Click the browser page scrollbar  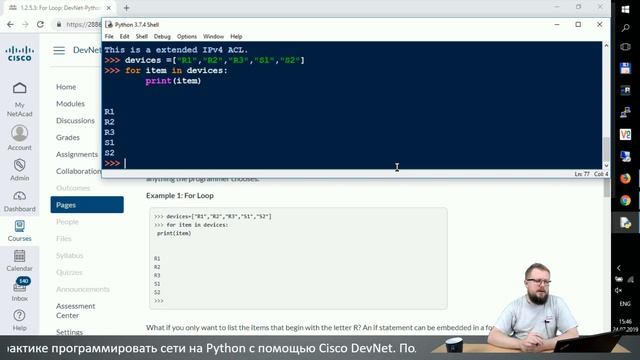click(x=607, y=188)
